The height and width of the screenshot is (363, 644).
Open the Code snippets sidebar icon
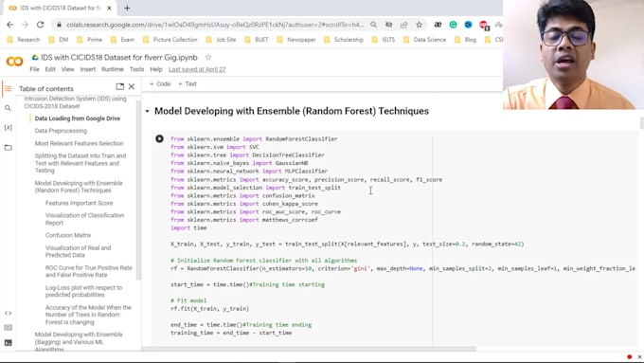pyautogui.click(x=8, y=314)
